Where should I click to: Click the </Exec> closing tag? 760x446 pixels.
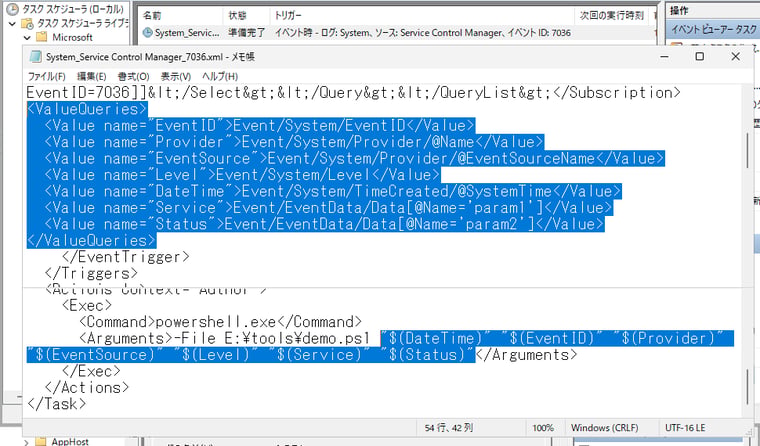coord(91,372)
